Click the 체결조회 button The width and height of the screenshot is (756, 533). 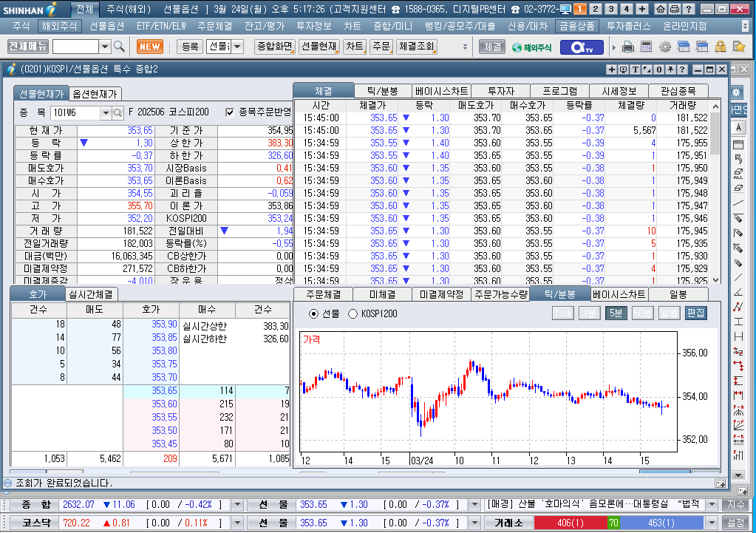[417, 47]
